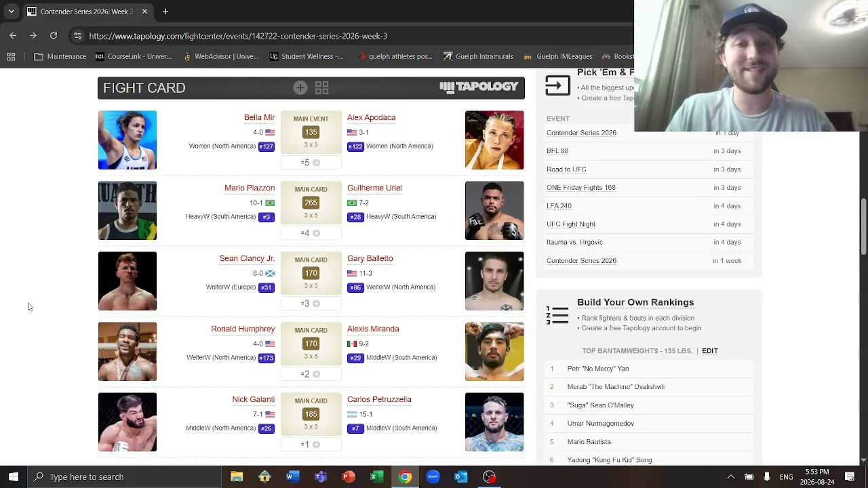Viewport: 868px width, 488px height.
Task: Switch to grid view in Fight Card header
Action: [x=321, y=87]
